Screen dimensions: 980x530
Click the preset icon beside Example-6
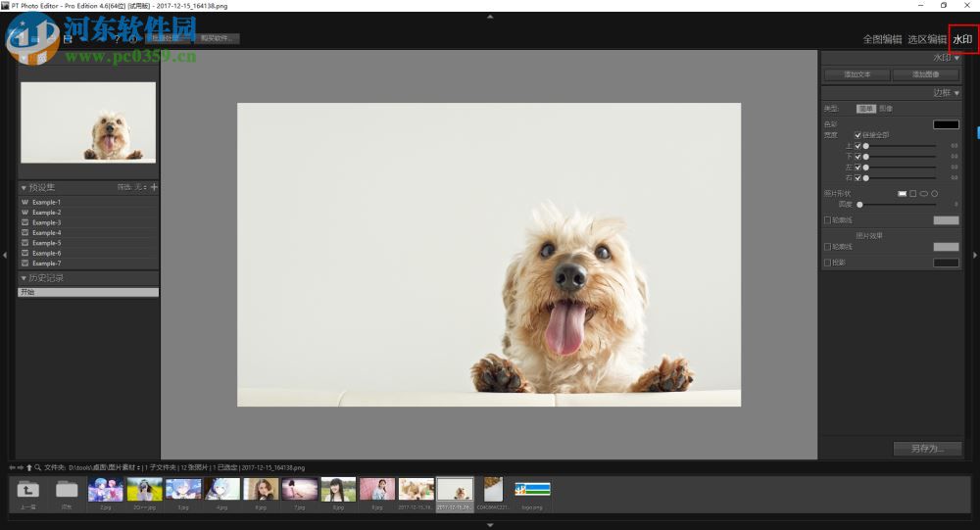[25, 253]
